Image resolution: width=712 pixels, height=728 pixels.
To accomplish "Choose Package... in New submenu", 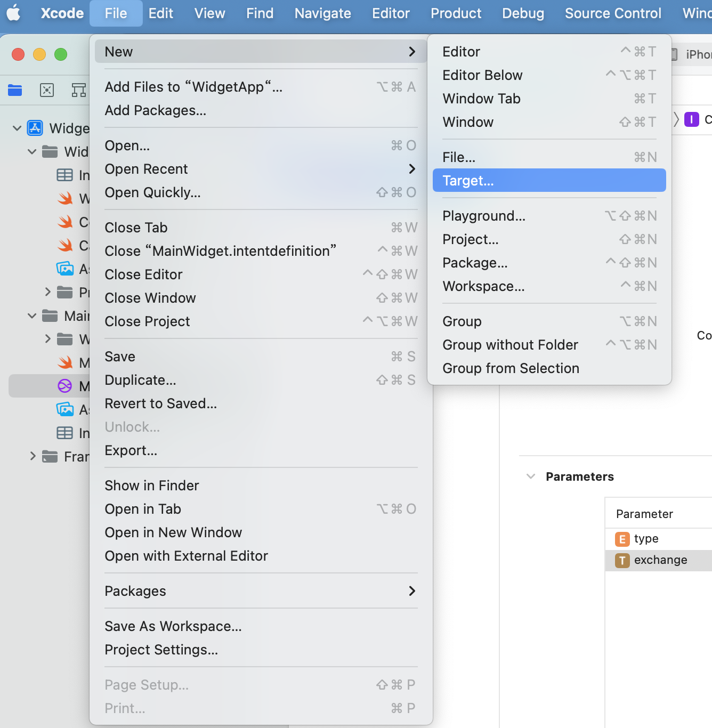I will [x=549, y=262].
